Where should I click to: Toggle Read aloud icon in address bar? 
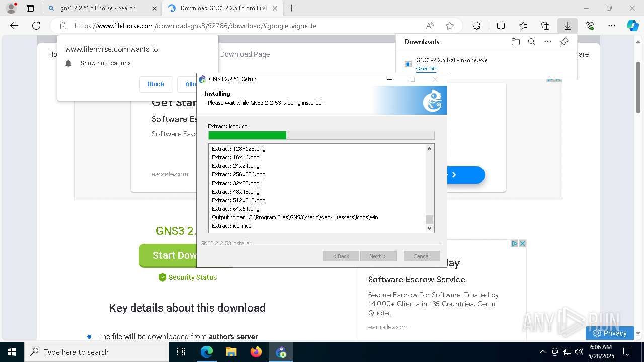pyautogui.click(x=430, y=26)
